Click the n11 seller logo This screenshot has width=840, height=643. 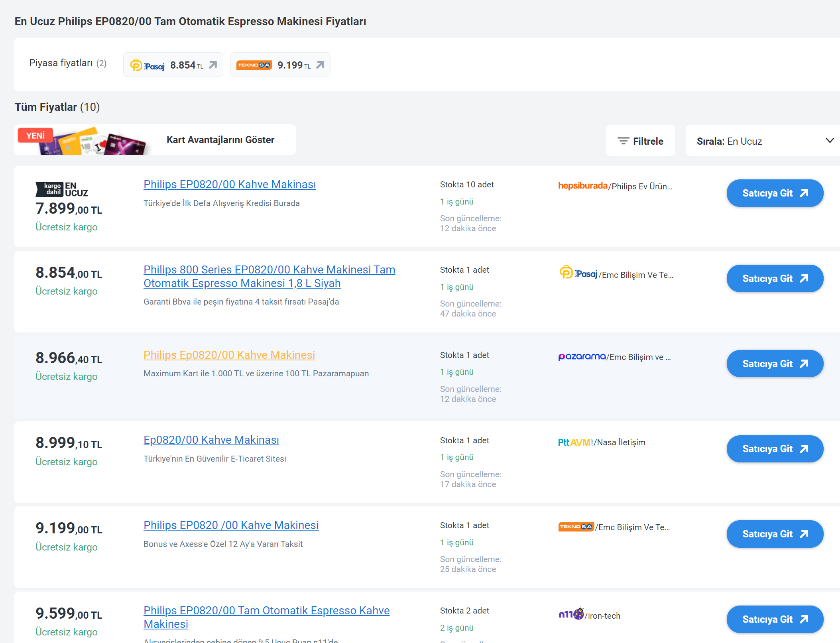coord(571,614)
